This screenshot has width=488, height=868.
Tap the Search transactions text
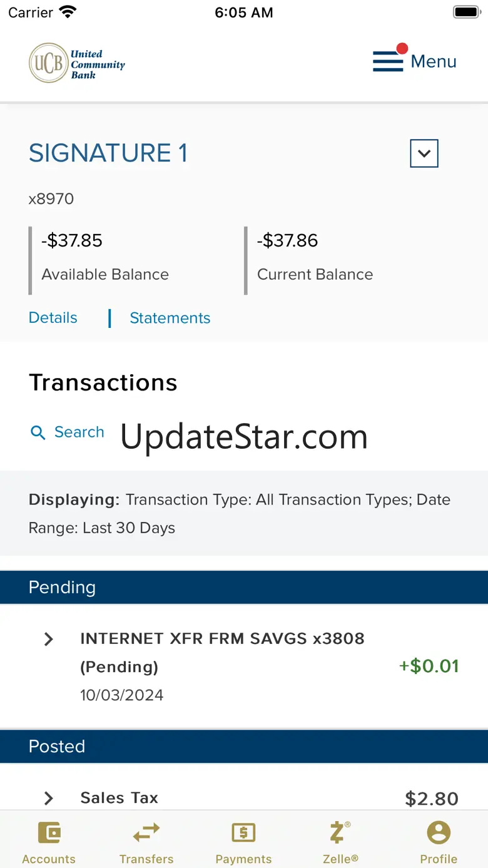click(79, 432)
